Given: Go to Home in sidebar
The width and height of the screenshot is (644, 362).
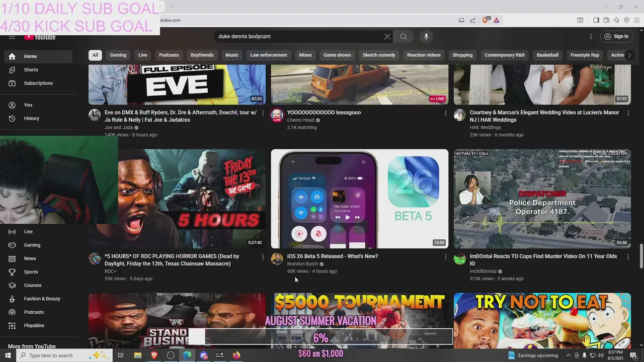Looking at the screenshot, I should (38, 56).
